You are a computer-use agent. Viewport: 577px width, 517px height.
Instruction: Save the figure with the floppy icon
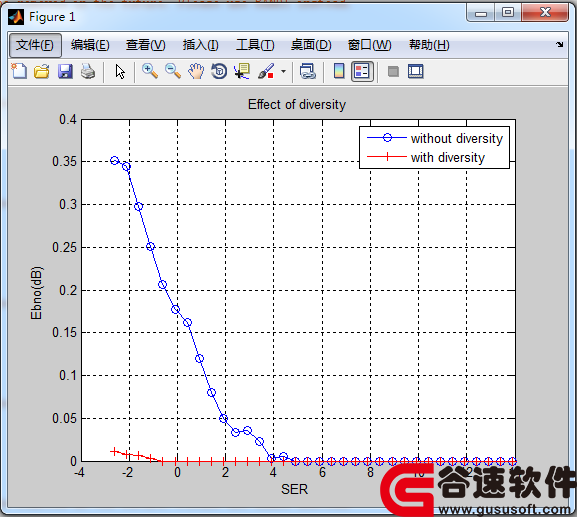65,71
